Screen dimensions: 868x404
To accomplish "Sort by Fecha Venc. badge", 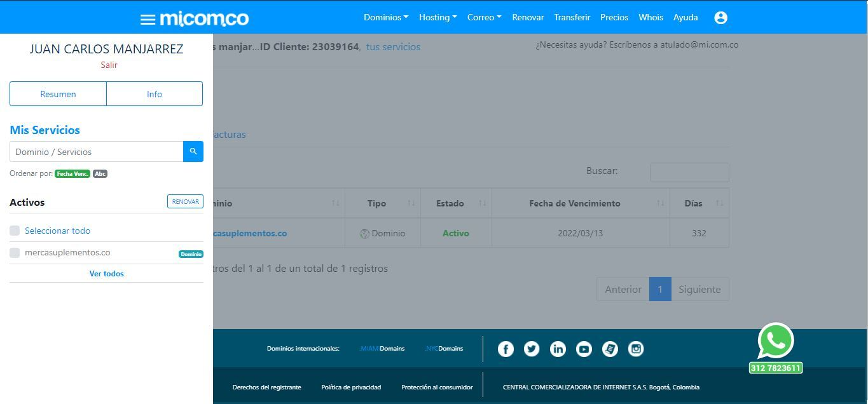I will 72,173.
